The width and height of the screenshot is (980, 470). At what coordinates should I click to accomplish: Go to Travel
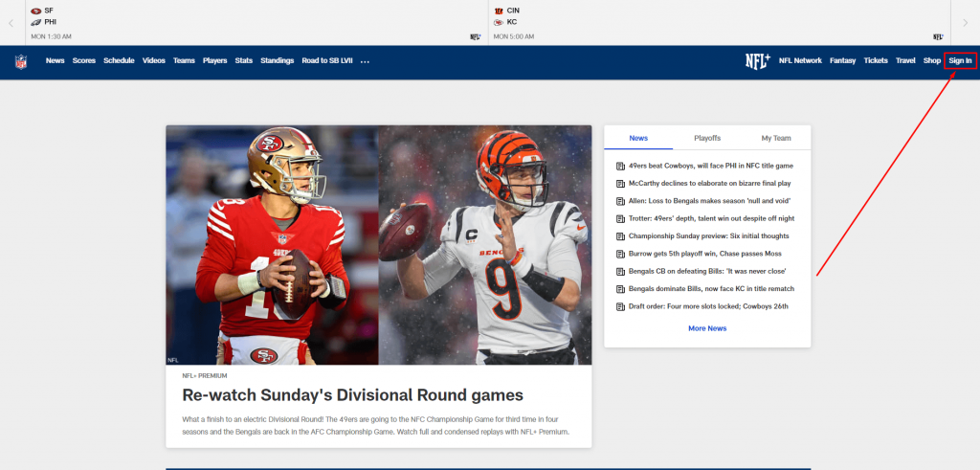(x=905, y=60)
